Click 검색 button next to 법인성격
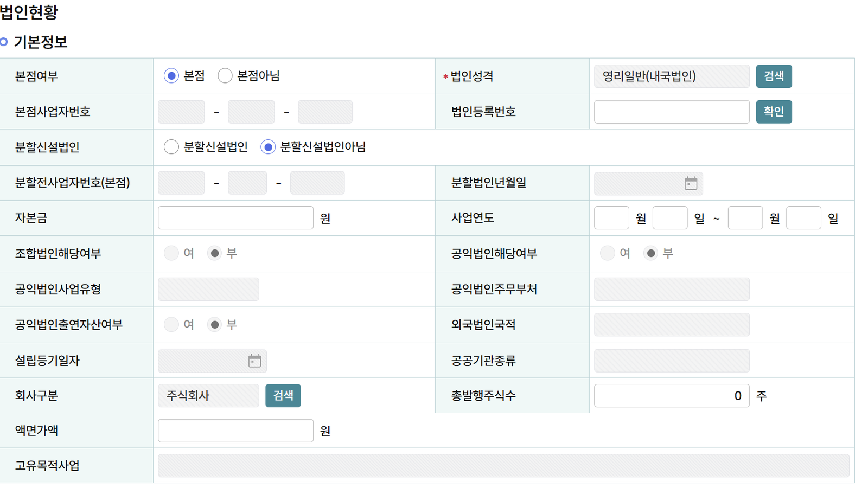Viewport: 868px width, 488px height. click(x=774, y=76)
